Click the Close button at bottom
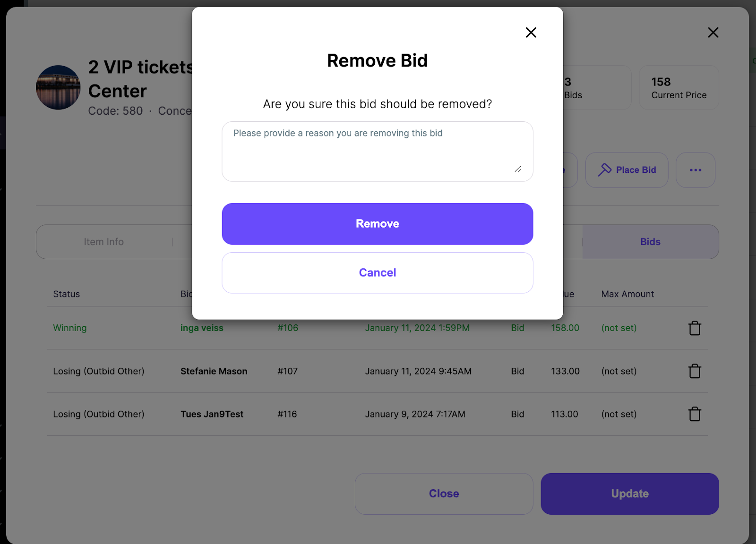Screen dimensions: 756x544 click(444, 494)
